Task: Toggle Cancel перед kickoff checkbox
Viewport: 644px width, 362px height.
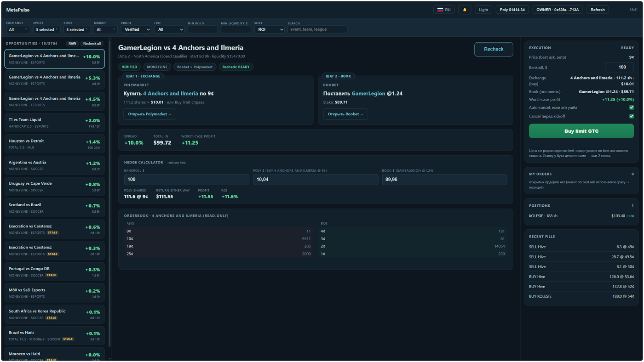Action: coord(631,116)
